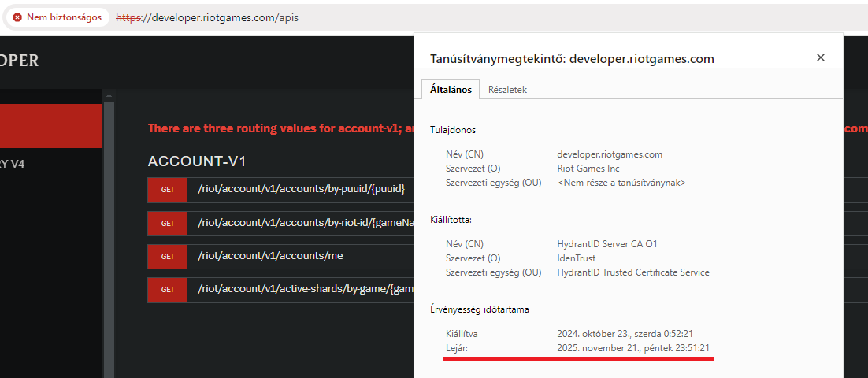
Task: Switch to the Részletek tab
Action: tap(507, 90)
